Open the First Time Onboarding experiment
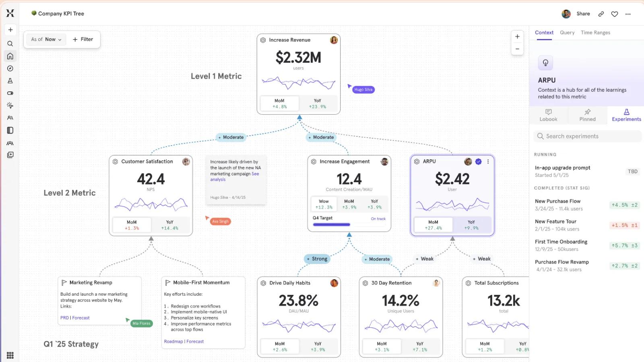 tap(587, 245)
